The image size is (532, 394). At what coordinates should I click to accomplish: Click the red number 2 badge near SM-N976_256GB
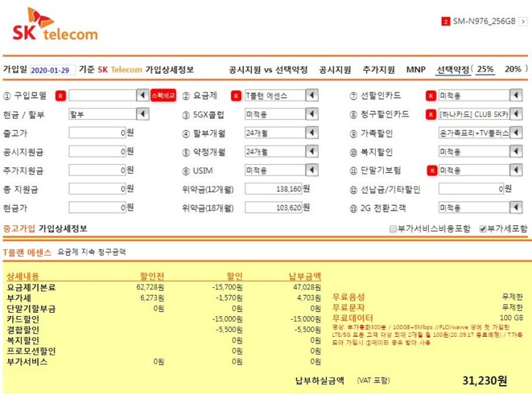tap(445, 21)
